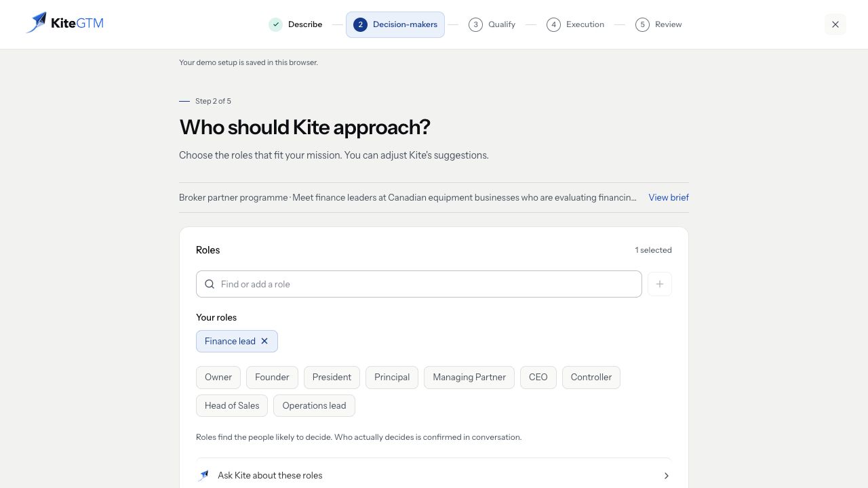This screenshot has width=868, height=488.
Task: Add the President role chip
Action: pyautogui.click(x=332, y=377)
